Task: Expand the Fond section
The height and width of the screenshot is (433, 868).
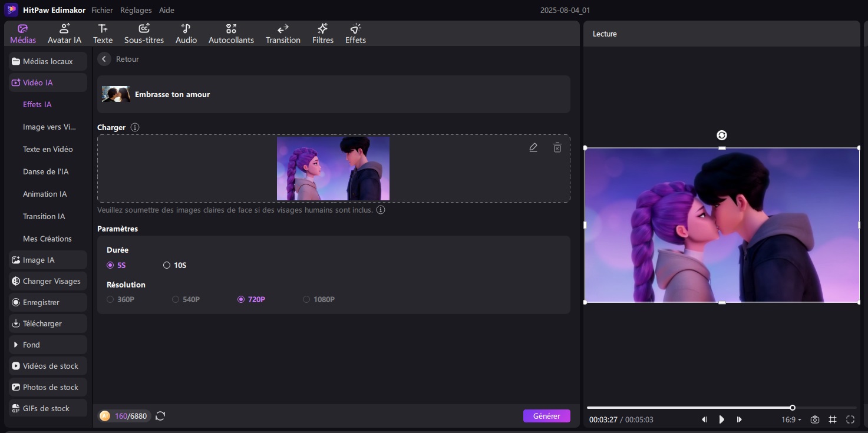Action: pyautogui.click(x=48, y=345)
